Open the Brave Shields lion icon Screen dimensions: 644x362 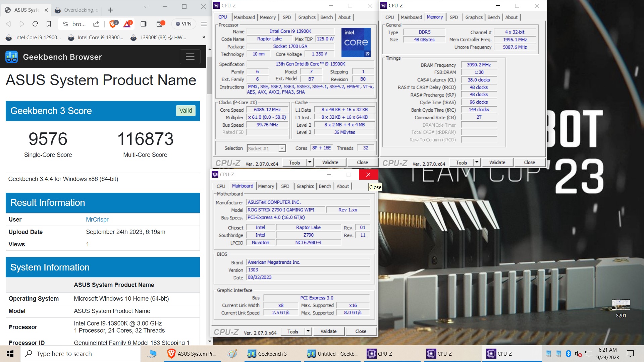(114, 24)
